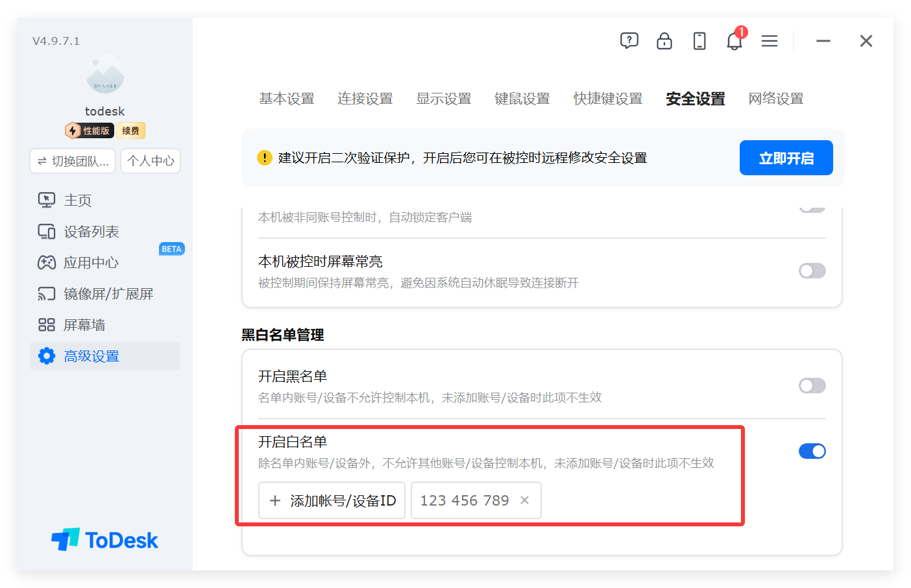Screen dimensions: 911x588
Task: Click the todesk profile avatar
Action: pos(105,75)
